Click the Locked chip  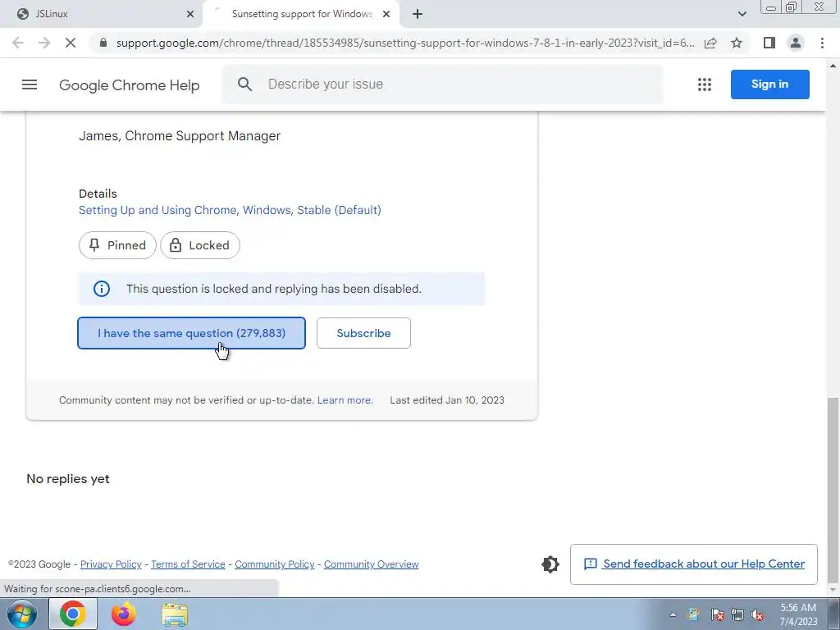point(200,245)
